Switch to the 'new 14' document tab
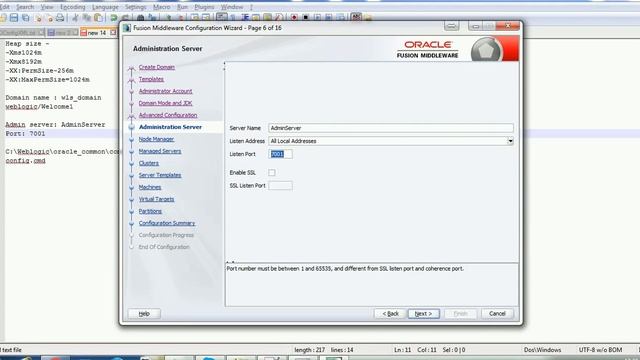This screenshot has height=360, width=640. 96,33
